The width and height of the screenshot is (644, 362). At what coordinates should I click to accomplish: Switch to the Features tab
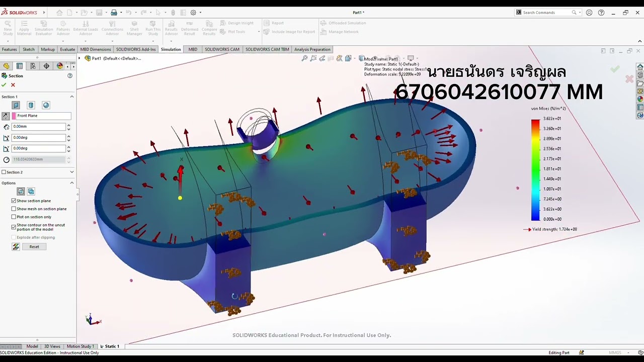pos(10,49)
